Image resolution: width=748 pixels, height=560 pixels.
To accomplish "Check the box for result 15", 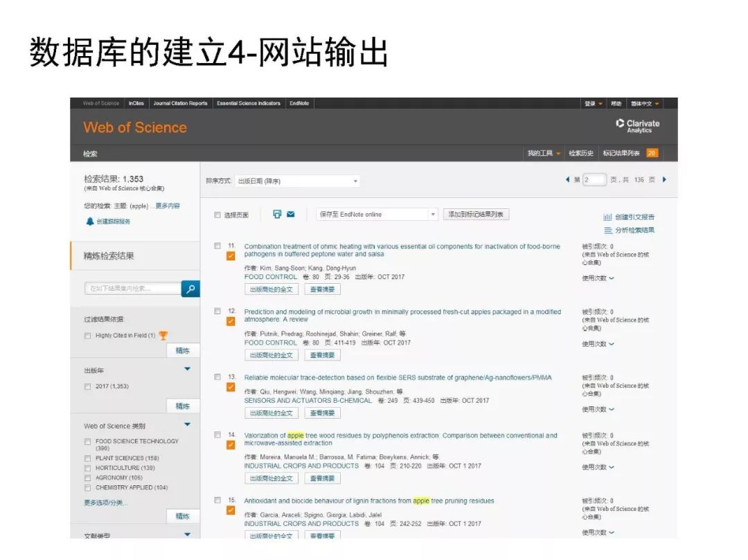I will click(217, 500).
